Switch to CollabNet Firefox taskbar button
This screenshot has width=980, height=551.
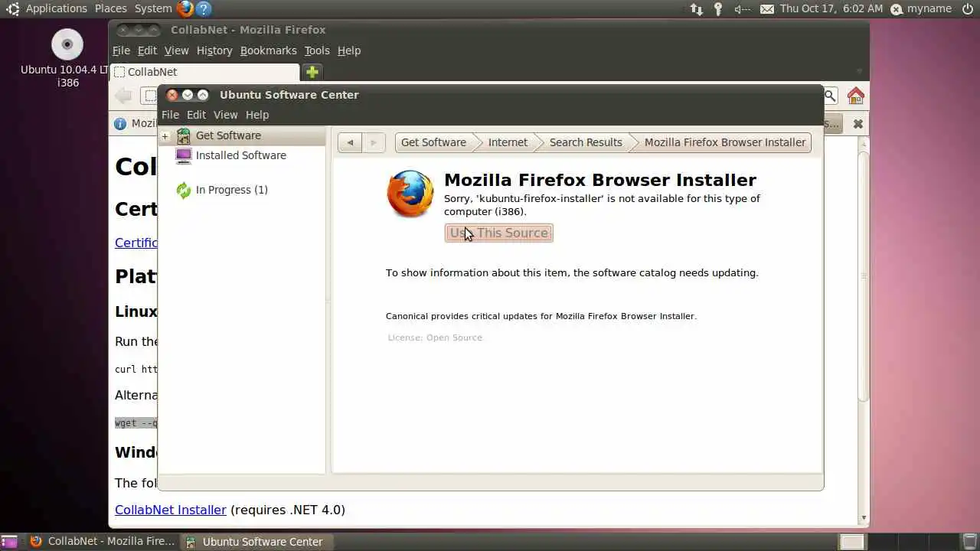[103, 542]
